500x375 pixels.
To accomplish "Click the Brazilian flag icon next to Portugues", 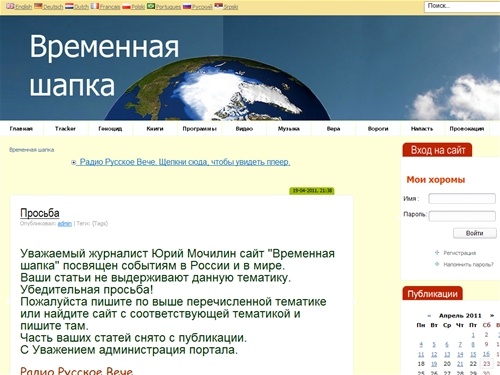I will click(151, 6).
